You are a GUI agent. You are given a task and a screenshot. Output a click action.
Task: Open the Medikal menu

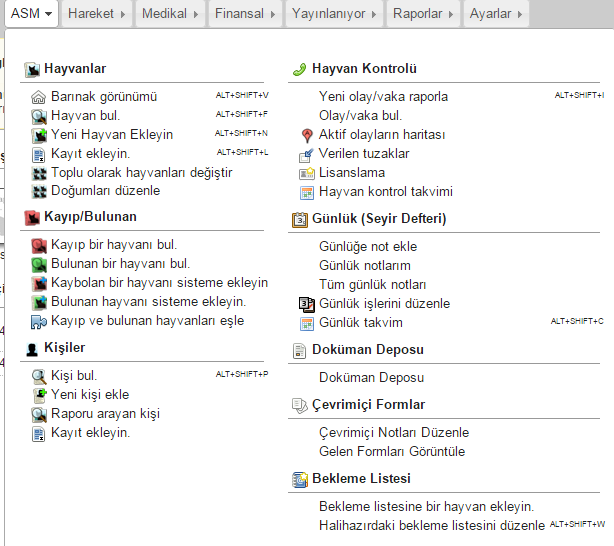(x=170, y=14)
